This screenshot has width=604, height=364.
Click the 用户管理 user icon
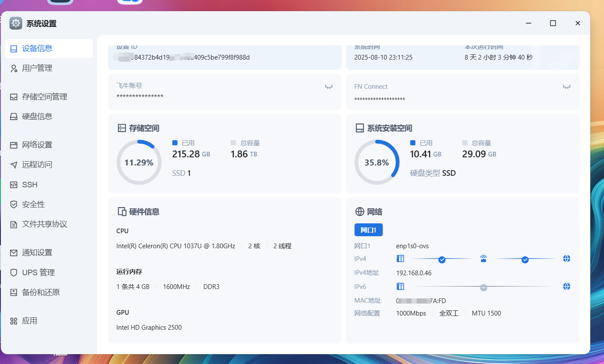pos(14,69)
